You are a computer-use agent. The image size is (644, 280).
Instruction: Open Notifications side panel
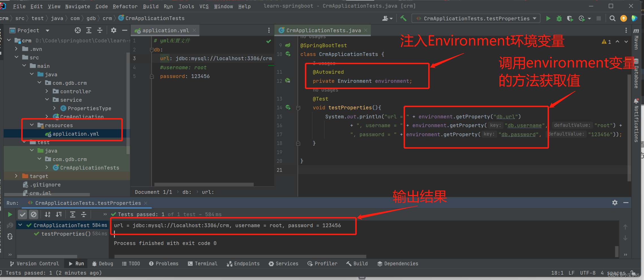click(636, 120)
